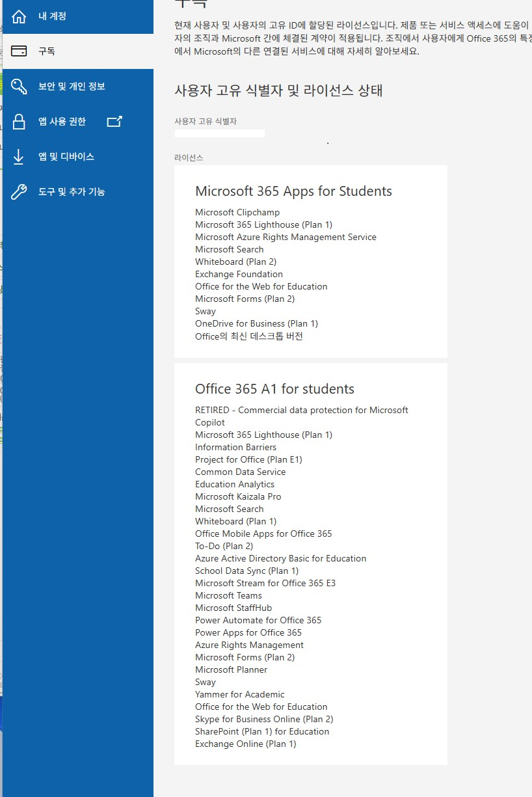
Task: Select the 구독 sidebar item
Action: 78,51
